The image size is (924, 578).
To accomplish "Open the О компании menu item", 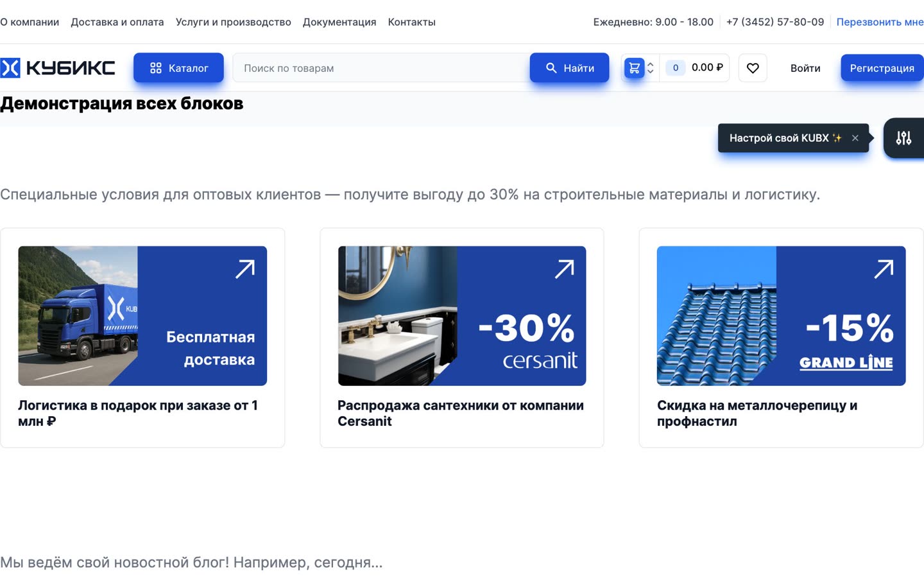I will (x=30, y=22).
